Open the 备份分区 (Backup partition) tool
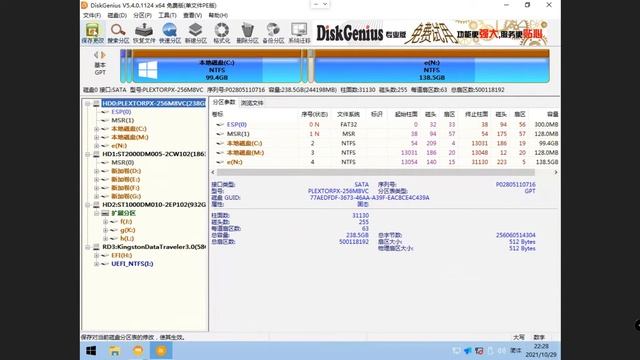The image size is (640, 360). pos(273,33)
